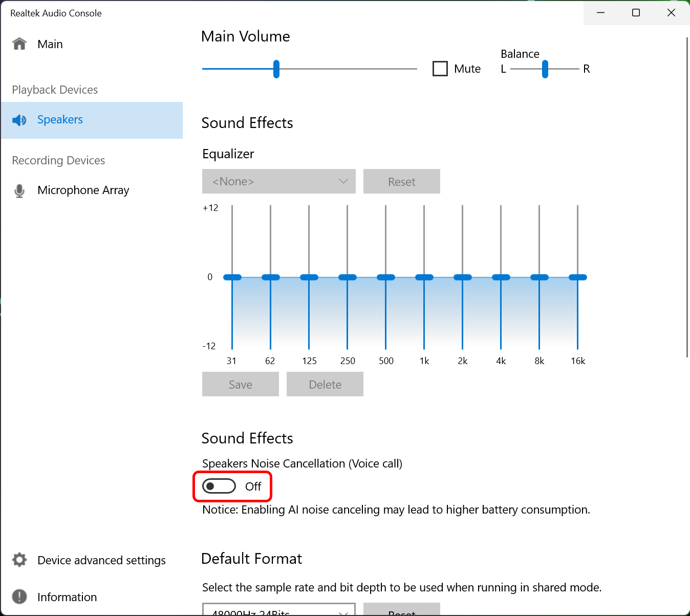Open the Equalizer preset dropdown
690x616 pixels.
click(x=278, y=181)
